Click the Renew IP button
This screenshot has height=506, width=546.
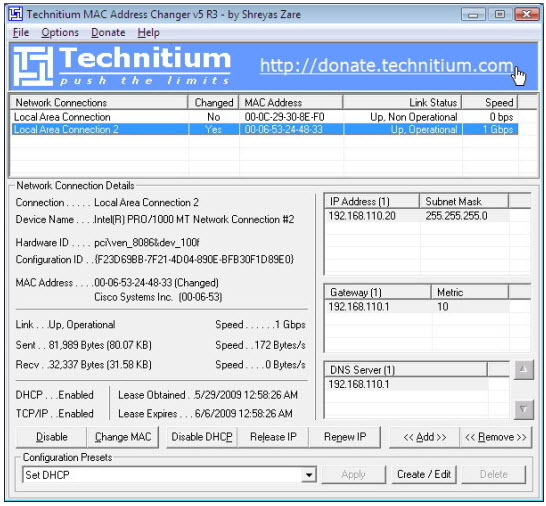pos(345,437)
